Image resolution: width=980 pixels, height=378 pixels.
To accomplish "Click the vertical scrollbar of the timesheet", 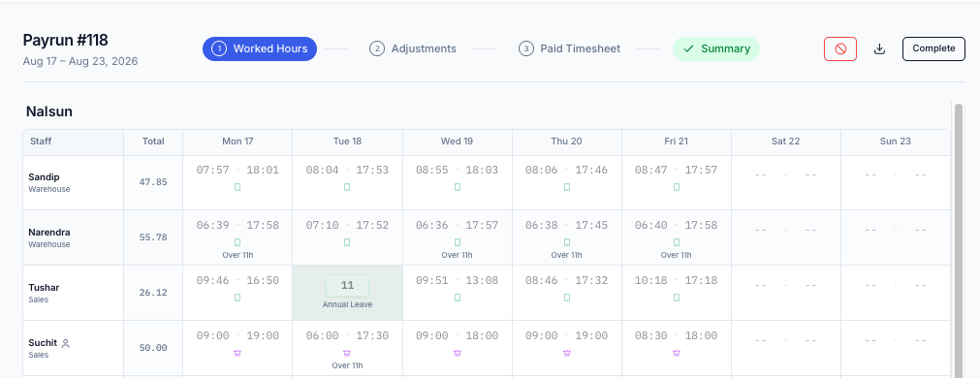I will 958,240.
